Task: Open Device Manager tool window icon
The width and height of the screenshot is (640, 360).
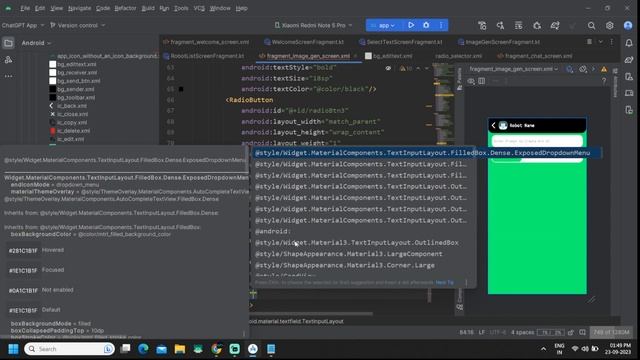Action: coord(629,77)
